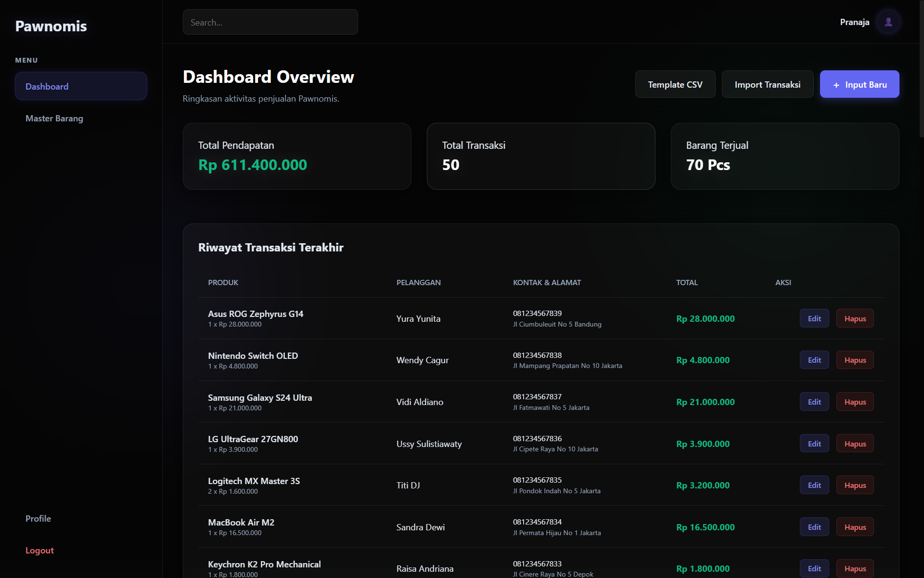
Task: Click address Jl Mampang Prapatan No 10 Jakarta
Action: 567,366
